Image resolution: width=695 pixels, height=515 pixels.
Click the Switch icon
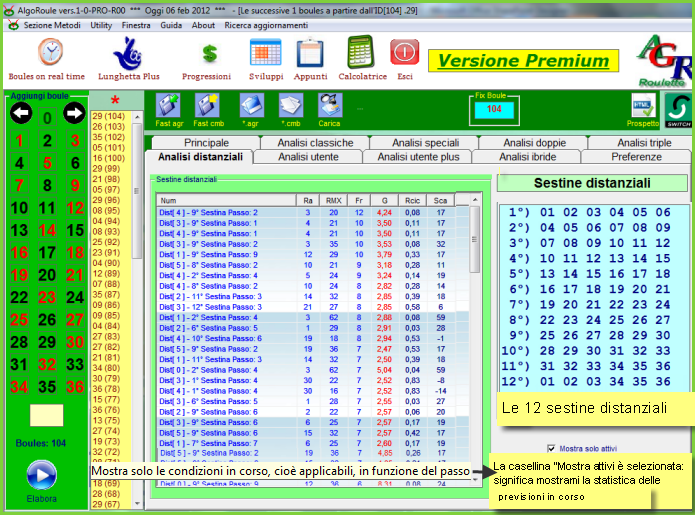tap(678, 110)
